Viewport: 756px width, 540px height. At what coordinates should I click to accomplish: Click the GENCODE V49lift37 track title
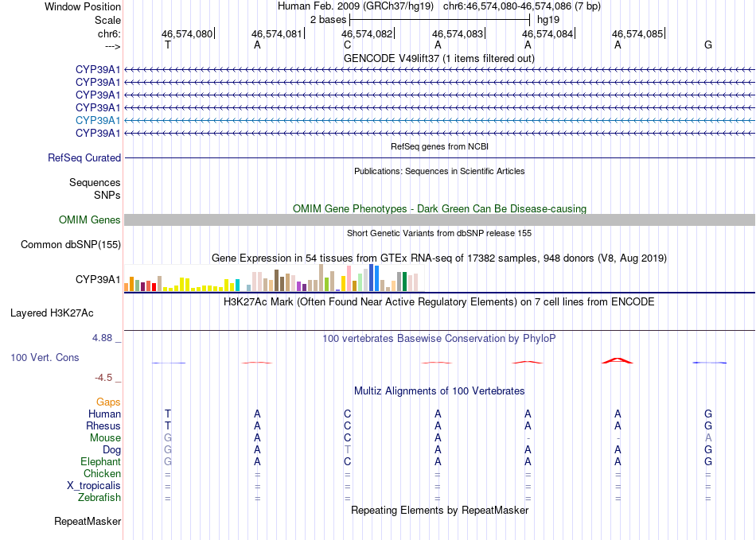(438, 59)
